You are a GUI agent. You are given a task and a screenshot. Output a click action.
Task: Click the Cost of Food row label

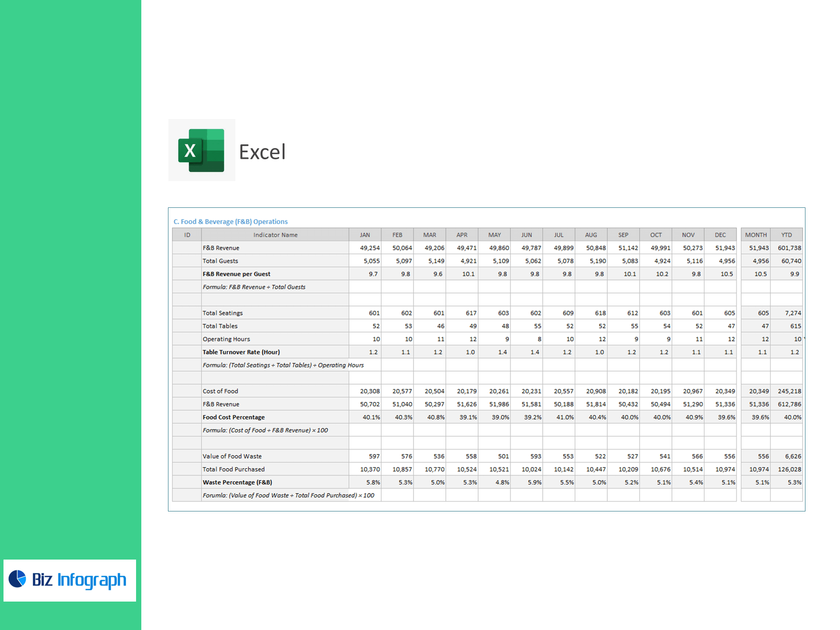click(x=220, y=391)
